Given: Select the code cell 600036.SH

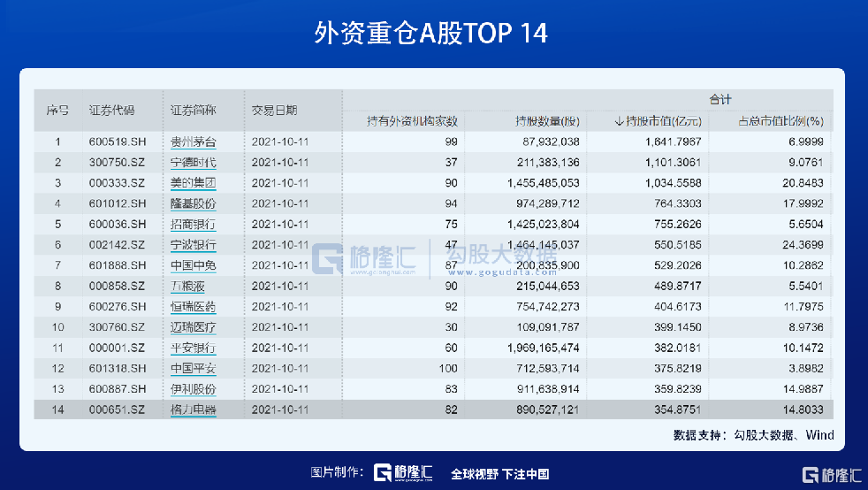Looking at the screenshot, I should 118,225.
